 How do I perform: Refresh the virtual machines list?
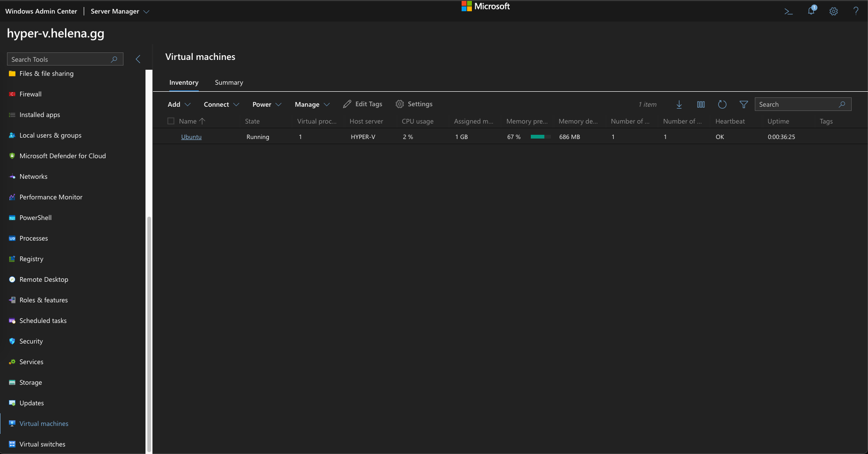click(x=722, y=104)
